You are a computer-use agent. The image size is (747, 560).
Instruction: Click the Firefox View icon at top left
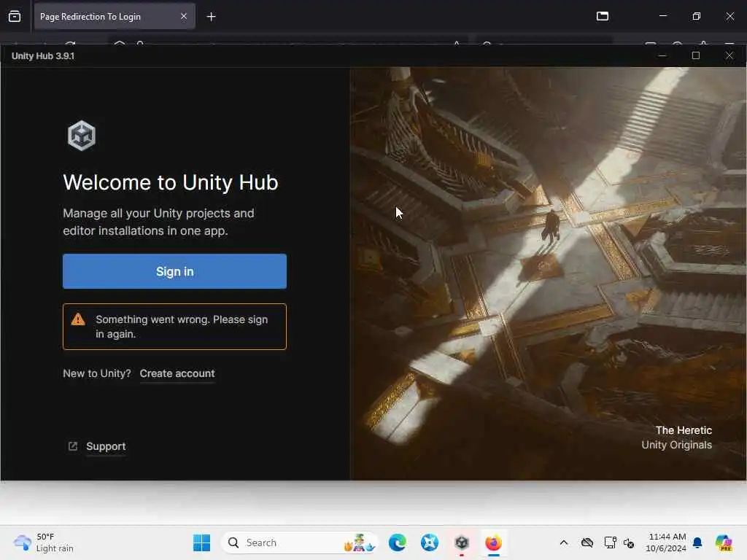(15, 17)
